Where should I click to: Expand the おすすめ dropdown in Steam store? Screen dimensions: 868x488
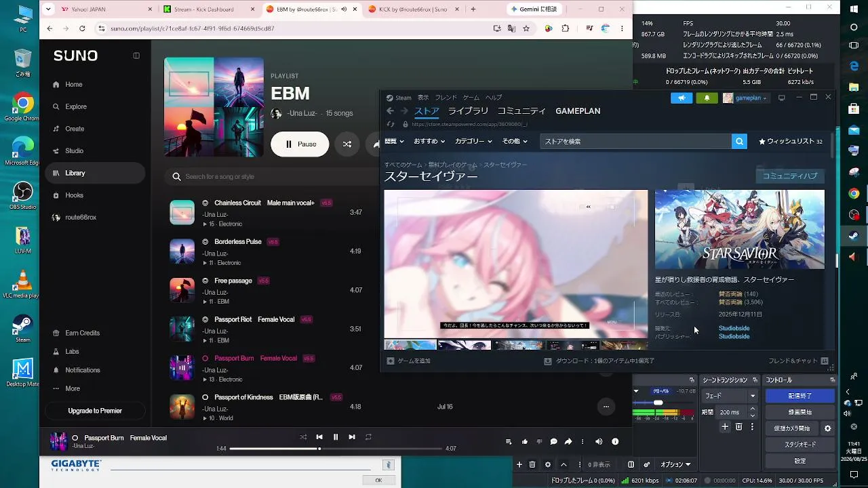429,142
